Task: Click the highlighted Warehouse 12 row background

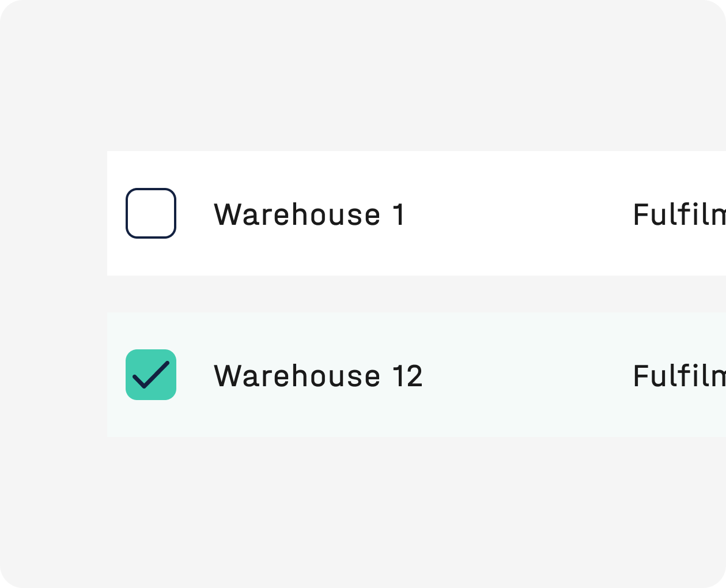Action: click(417, 375)
